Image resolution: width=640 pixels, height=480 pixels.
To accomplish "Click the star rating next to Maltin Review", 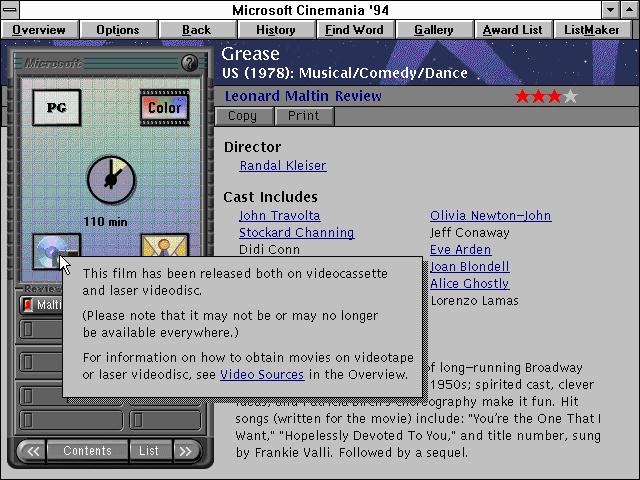I will coord(546,97).
